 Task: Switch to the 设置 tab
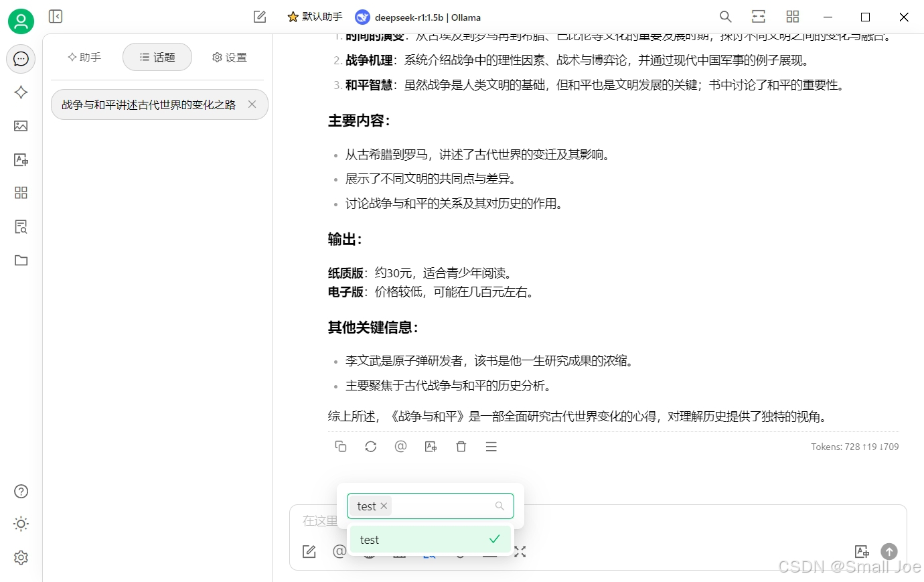[228, 58]
